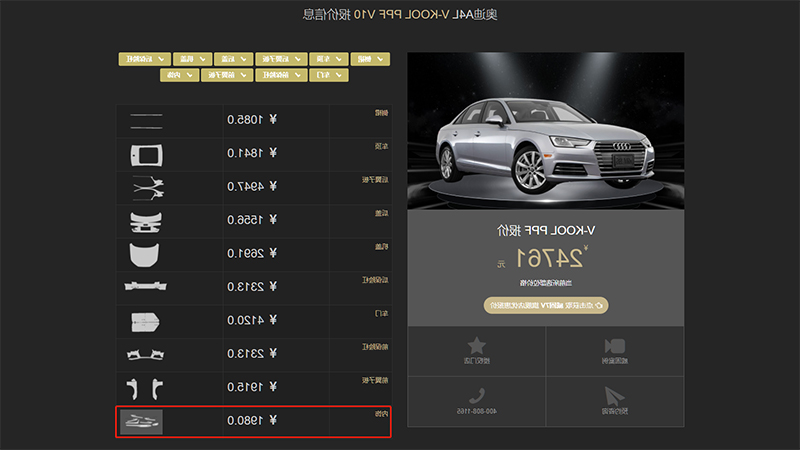Open the 内饰 dropdown
The image size is (800, 450).
(180, 75)
